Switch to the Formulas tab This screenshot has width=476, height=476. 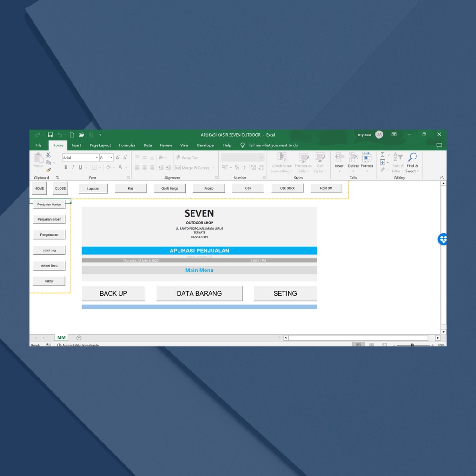click(x=127, y=145)
